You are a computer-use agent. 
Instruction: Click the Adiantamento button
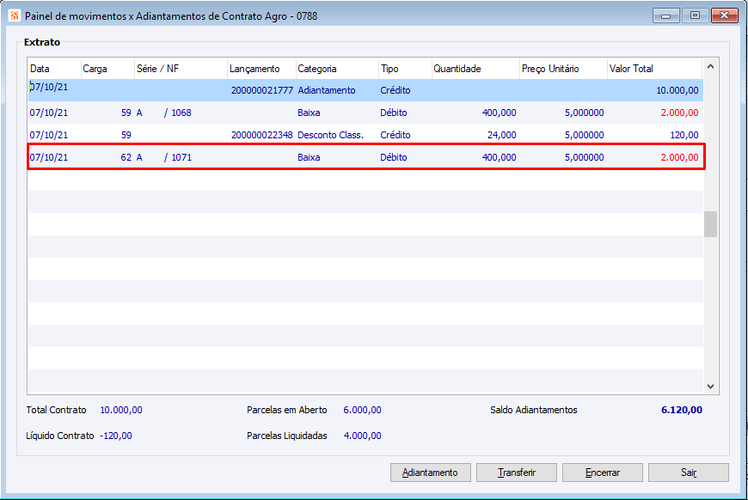[430, 472]
